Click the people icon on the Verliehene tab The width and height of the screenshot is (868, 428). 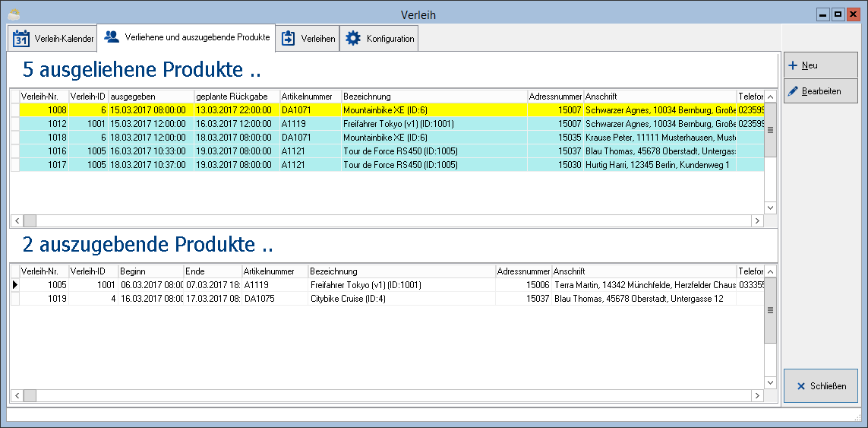(112, 37)
